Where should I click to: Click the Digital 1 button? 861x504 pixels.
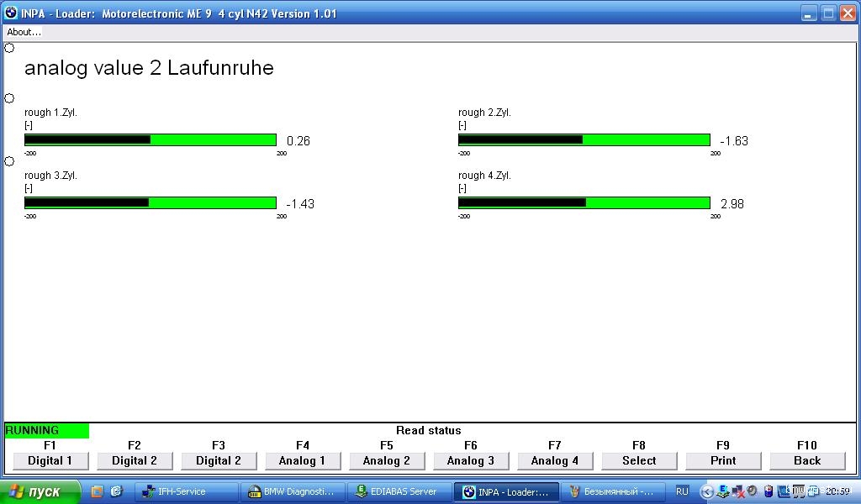coord(50,460)
